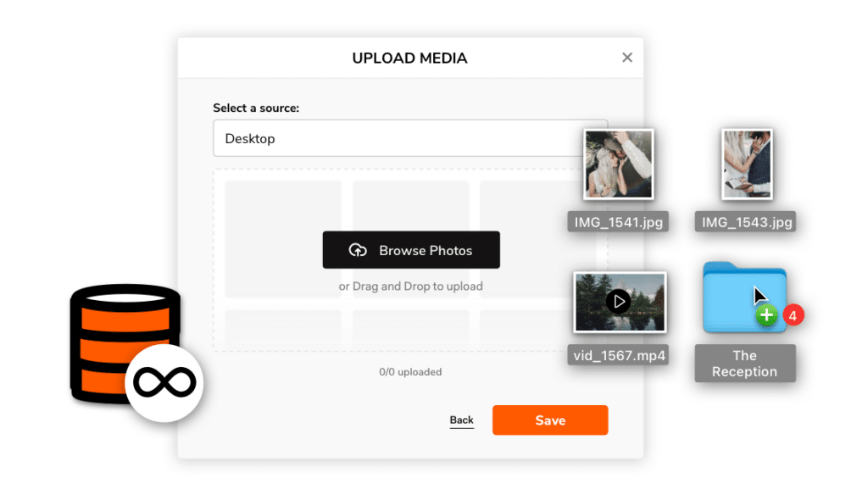868x495 pixels.
Task: Click the drag and drop upload area
Action: click(410, 286)
